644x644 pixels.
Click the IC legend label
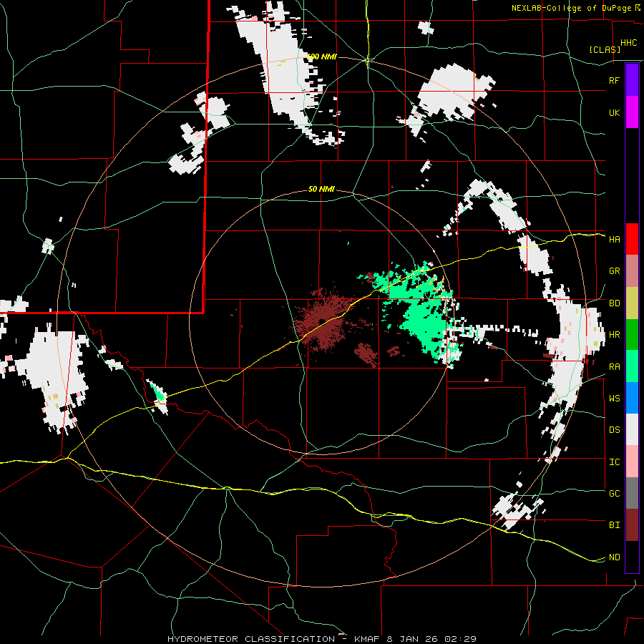point(614,462)
